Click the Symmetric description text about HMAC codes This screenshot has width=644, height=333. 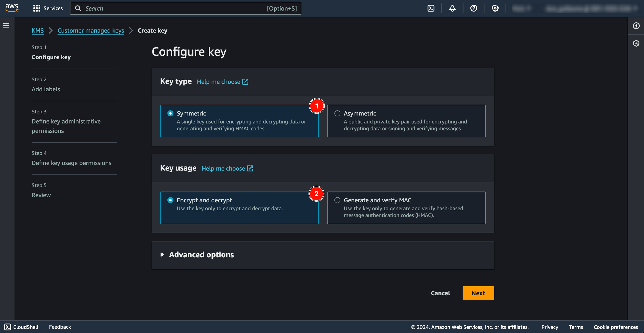pyautogui.click(x=241, y=125)
